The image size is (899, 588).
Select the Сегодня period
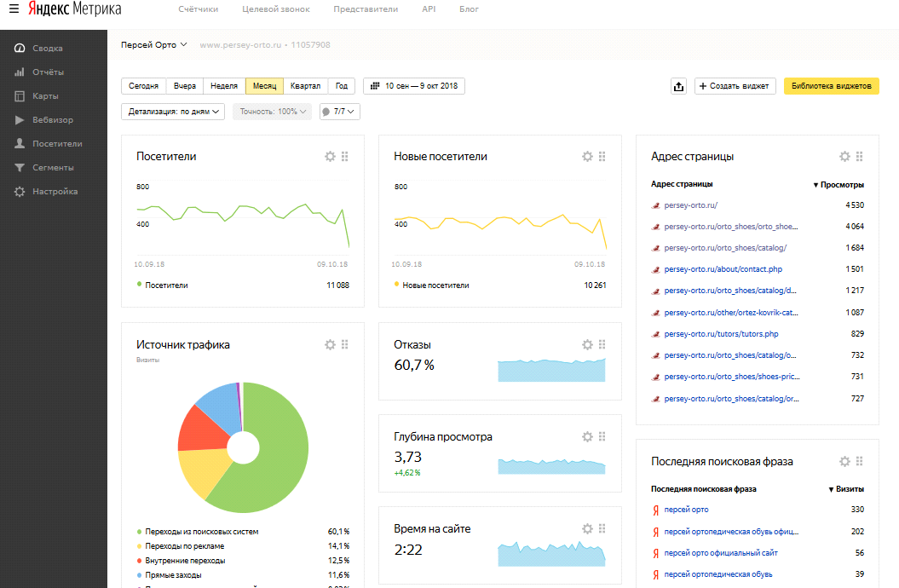pos(143,86)
